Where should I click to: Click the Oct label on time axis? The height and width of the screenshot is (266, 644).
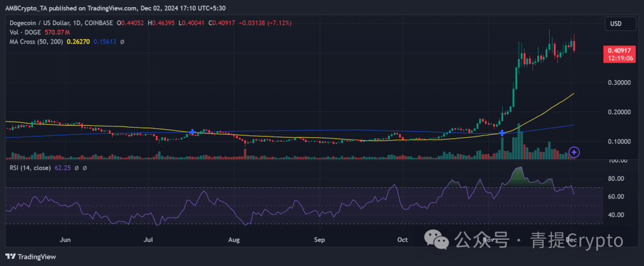tap(402, 240)
